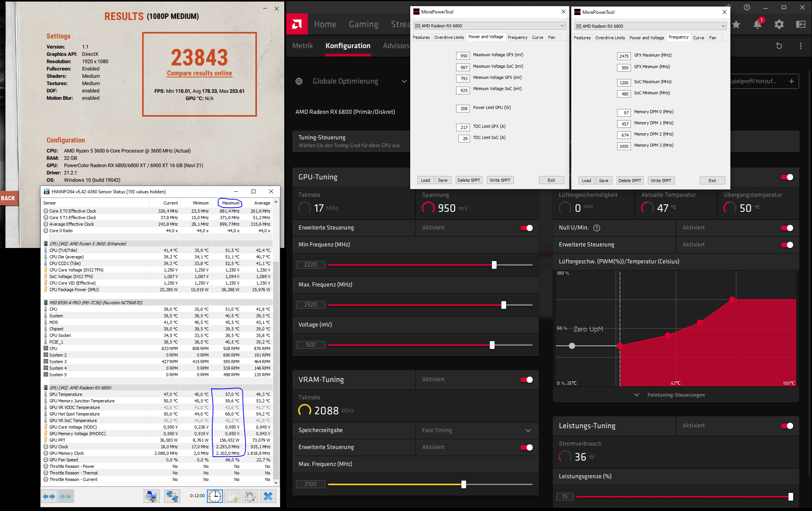The width and height of the screenshot is (812, 511).
Task: Open the Home tab in Radeon Software
Action: 325,24
